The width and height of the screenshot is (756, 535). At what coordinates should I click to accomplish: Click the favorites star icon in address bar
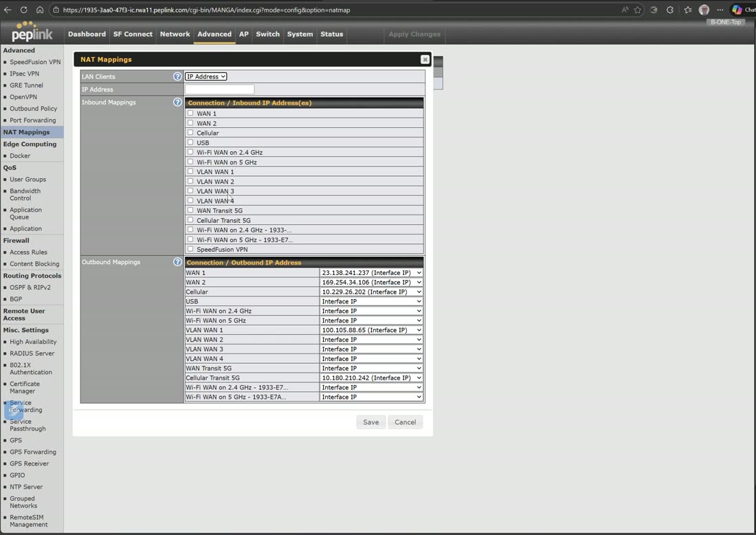[637, 10]
